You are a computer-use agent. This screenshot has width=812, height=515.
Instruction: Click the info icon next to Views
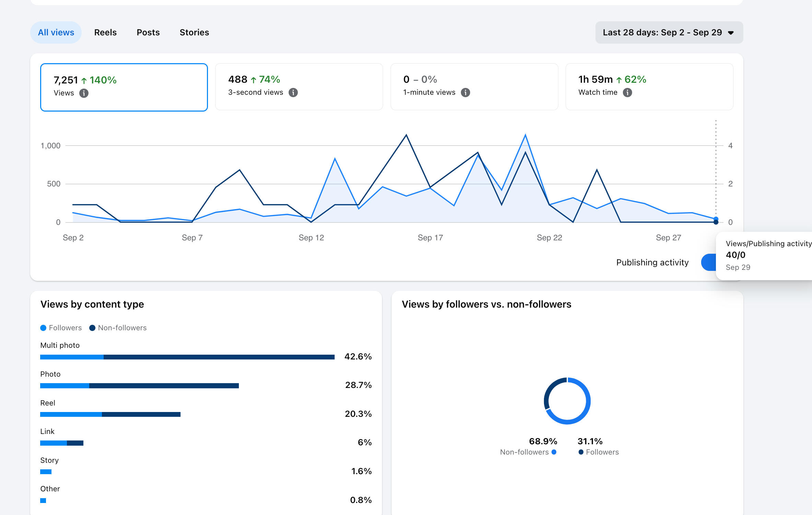(x=84, y=93)
